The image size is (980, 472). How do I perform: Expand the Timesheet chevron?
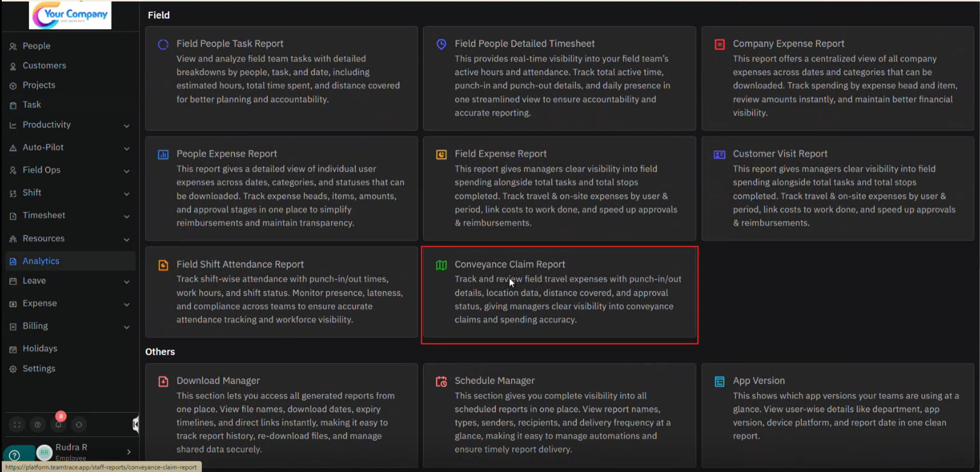126,216
